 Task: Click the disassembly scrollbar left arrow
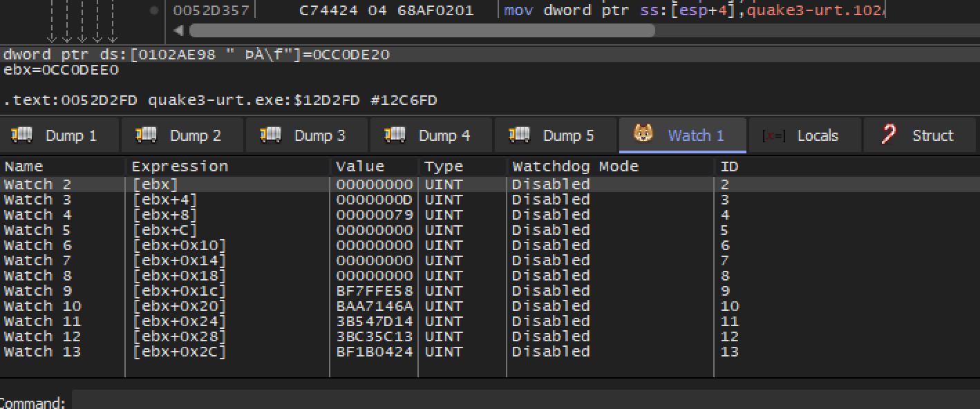(x=179, y=30)
